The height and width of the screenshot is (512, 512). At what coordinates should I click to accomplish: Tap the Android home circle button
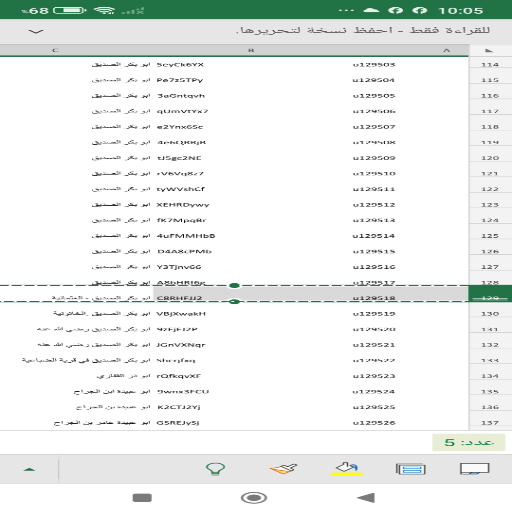click(x=254, y=498)
